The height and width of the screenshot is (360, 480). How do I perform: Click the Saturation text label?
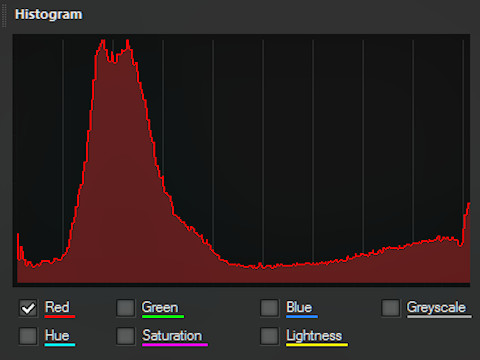pyautogui.click(x=172, y=335)
